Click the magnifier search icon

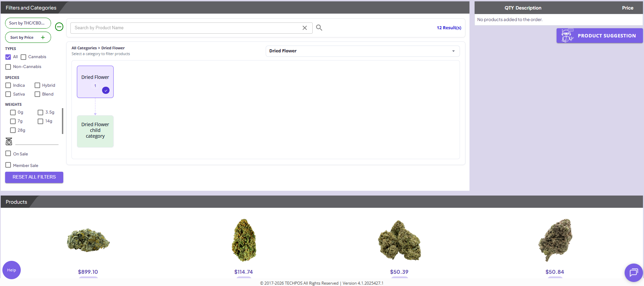coord(319,28)
